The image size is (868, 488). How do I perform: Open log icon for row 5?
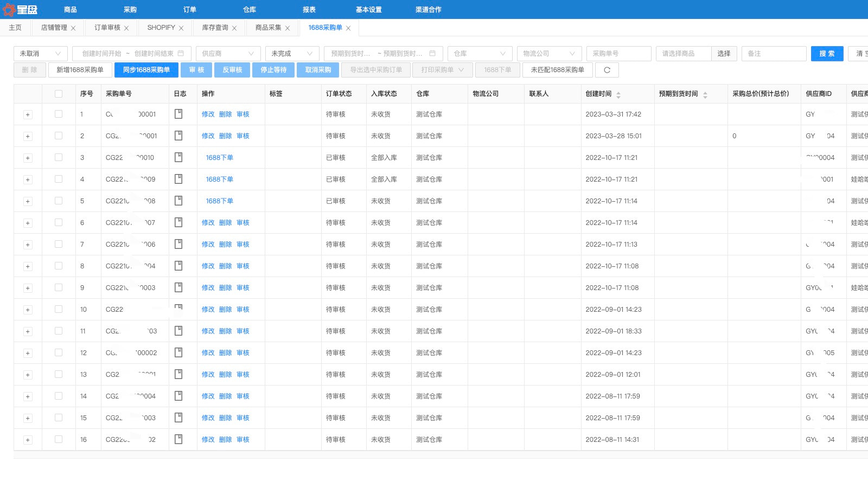pos(178,201)
